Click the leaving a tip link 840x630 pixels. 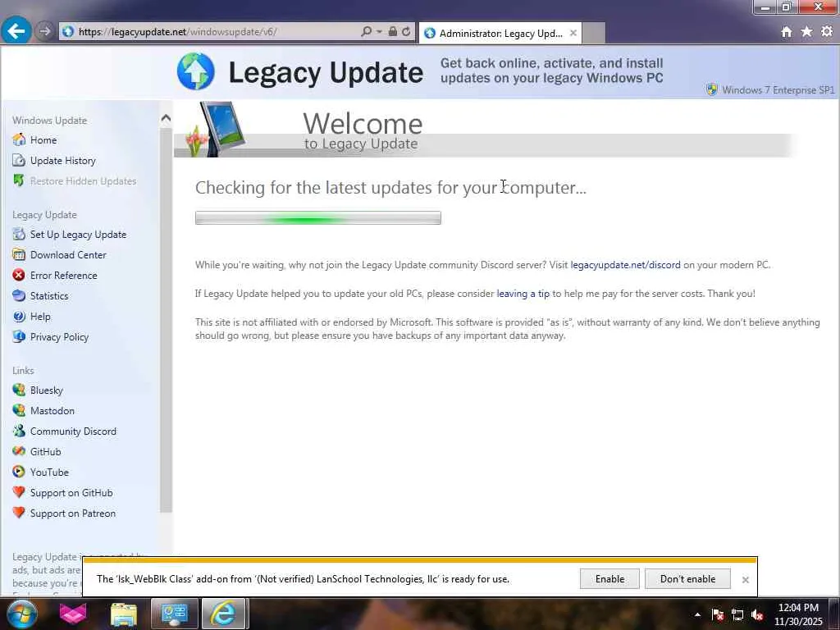523,294
